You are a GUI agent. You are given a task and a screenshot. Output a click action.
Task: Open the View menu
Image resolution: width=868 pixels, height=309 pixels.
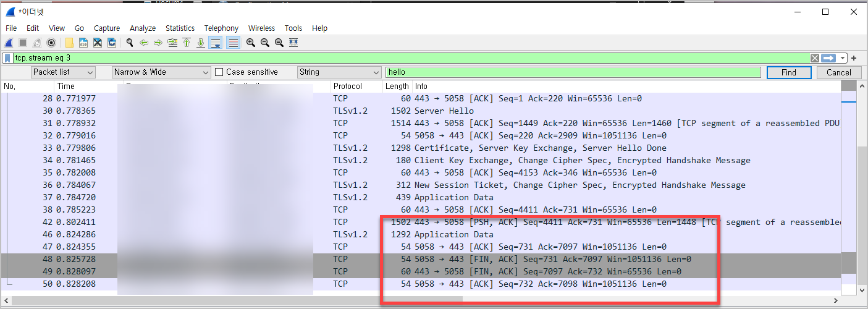tap(57, 28)
